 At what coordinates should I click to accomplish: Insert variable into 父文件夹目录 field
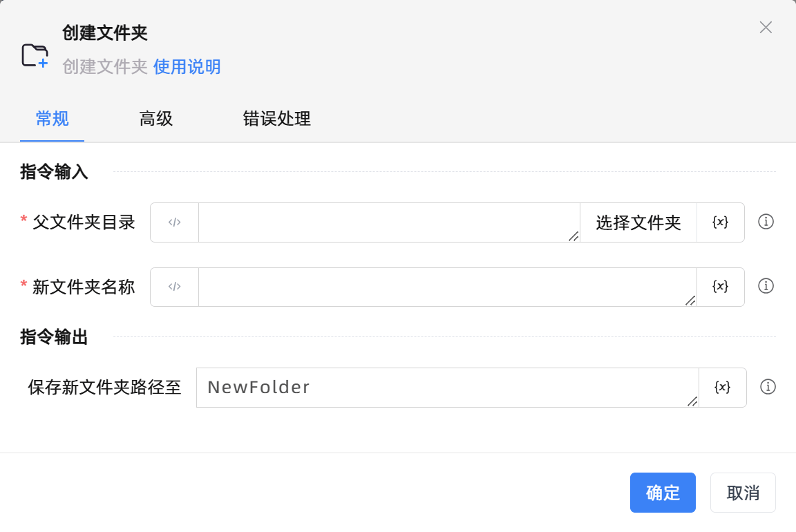click(720, 222)
